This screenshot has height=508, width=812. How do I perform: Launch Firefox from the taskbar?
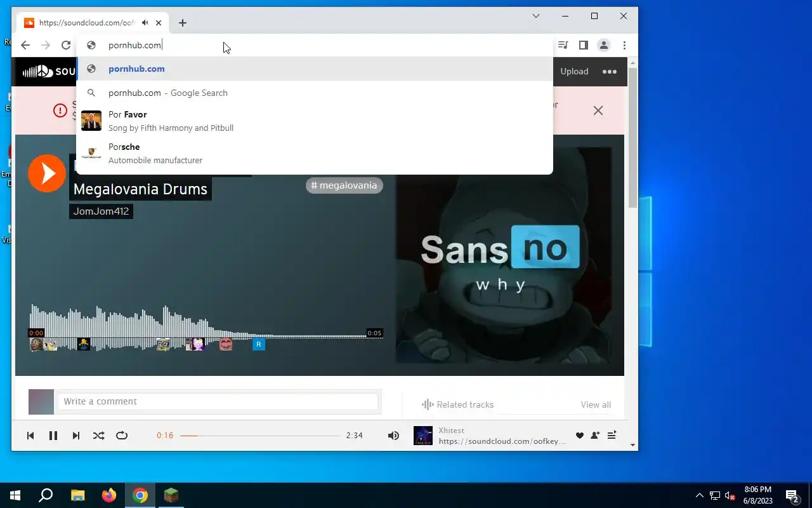coord(109,495)
